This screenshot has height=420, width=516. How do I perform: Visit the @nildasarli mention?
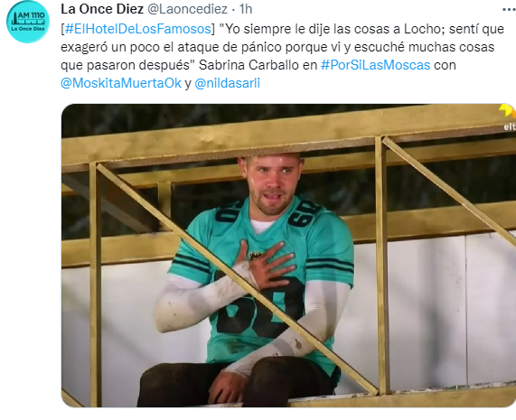pyautogui.click(x=228, y=83)
